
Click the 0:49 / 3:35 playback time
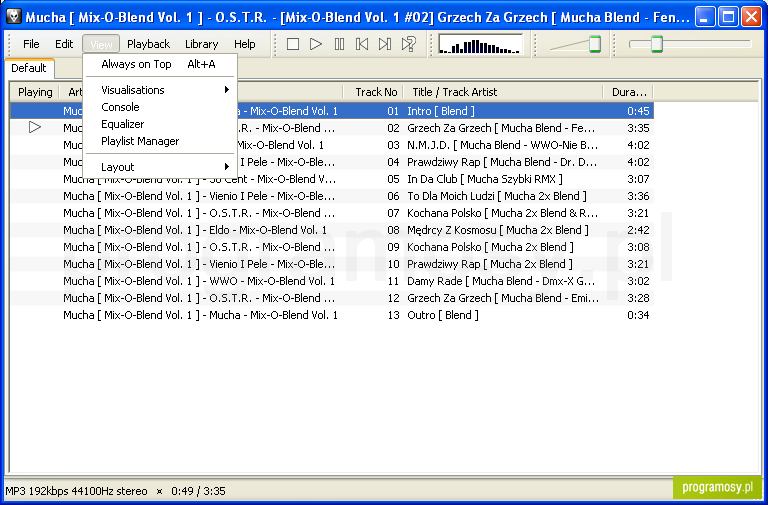198,491
